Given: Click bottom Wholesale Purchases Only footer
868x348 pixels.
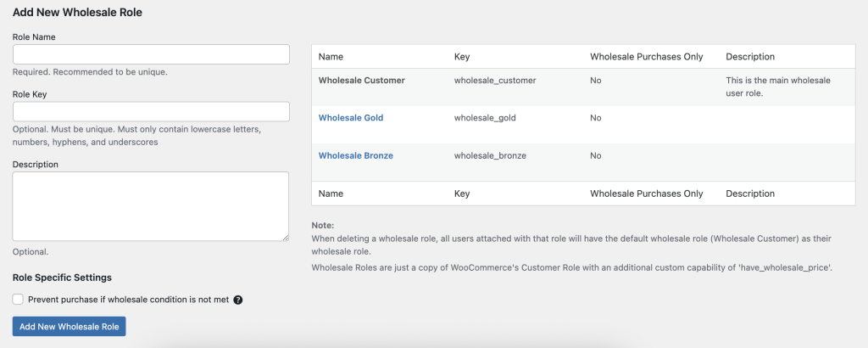Looking at the screenshot, I should pyautogui.click(x=647, y=194).
